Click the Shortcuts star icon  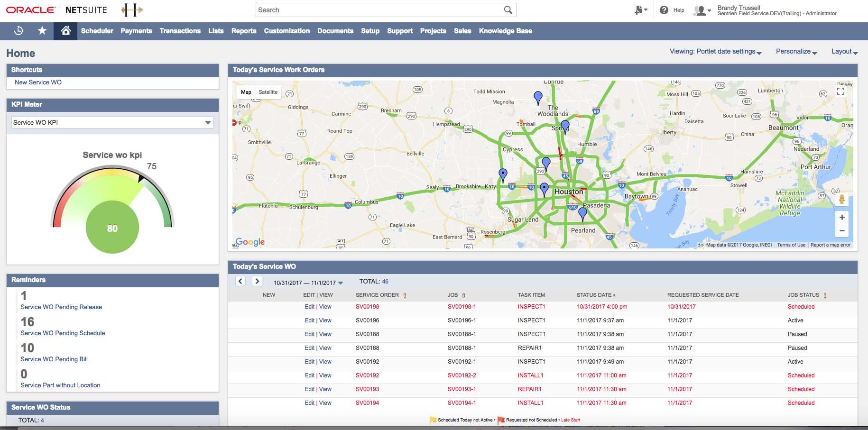(x=42, y=31)
